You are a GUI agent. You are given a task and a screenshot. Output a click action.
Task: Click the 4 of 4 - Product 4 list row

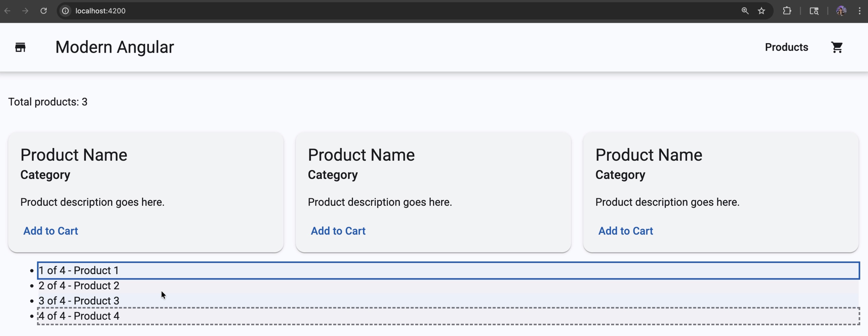tap(79, 316)
